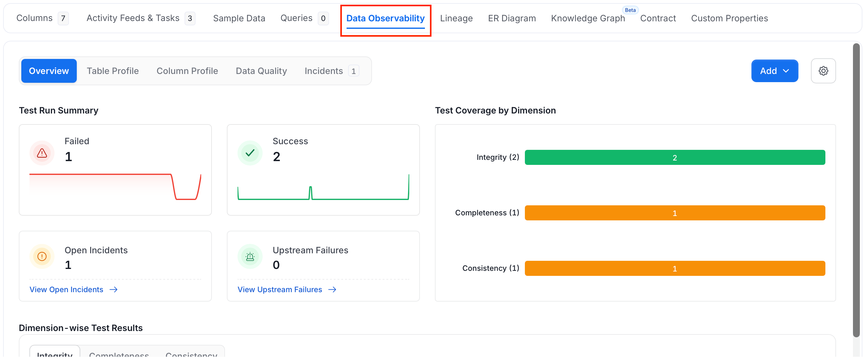
Task: Click the Open Incidents alert icon
Action: tap(42, 256)
